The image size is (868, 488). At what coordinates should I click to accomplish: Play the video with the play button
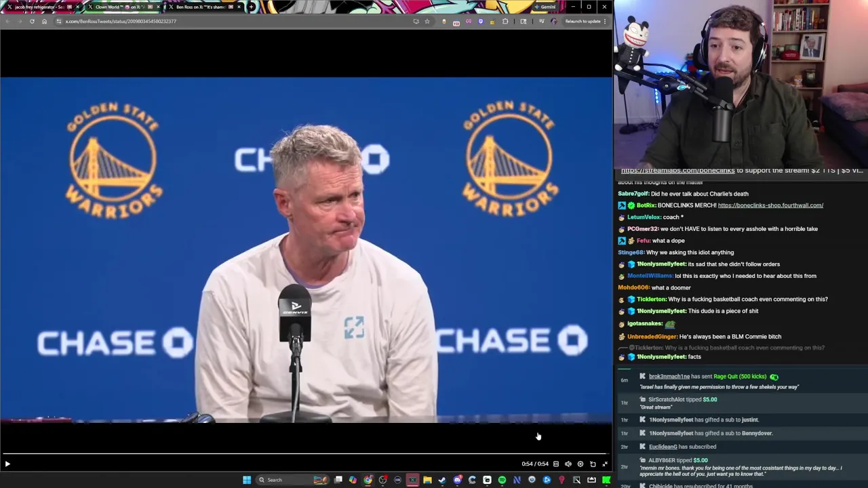7,464
